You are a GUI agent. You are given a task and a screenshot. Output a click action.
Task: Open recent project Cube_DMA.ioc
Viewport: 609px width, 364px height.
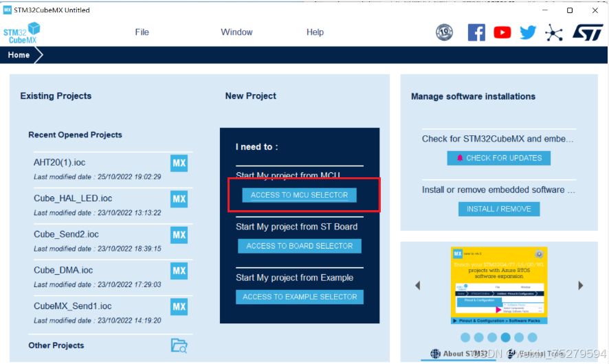click(x=63, y=270)
